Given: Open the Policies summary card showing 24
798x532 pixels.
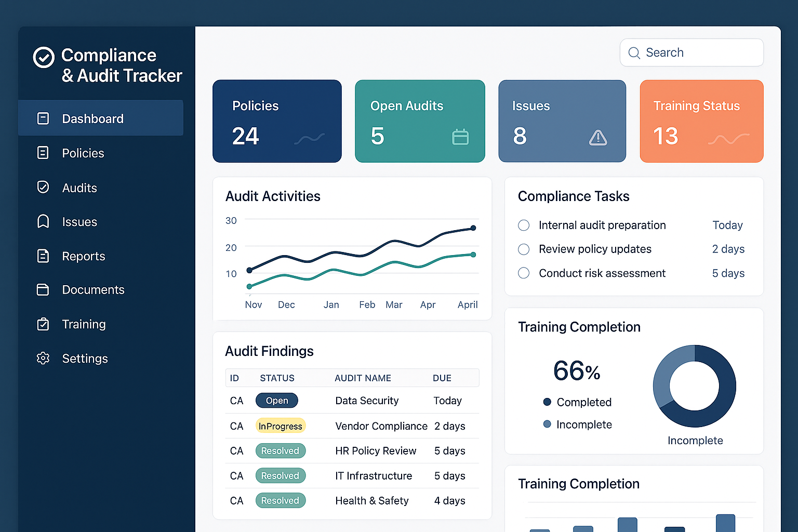Looking at the screenshot, I should [x=277, y=121].
